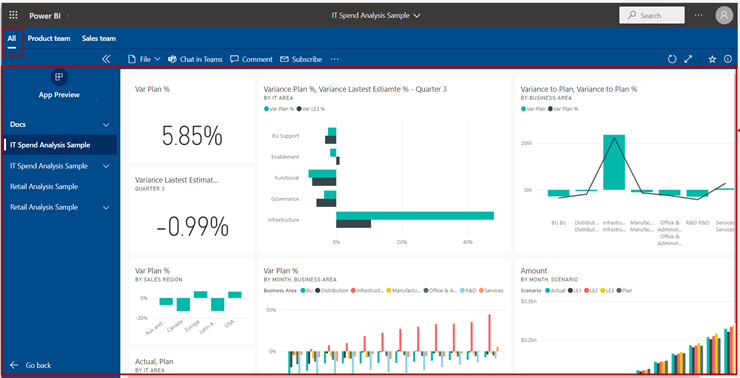
Task: Click R&D legend item in Var Plan % chart
Action: point(468,291)
